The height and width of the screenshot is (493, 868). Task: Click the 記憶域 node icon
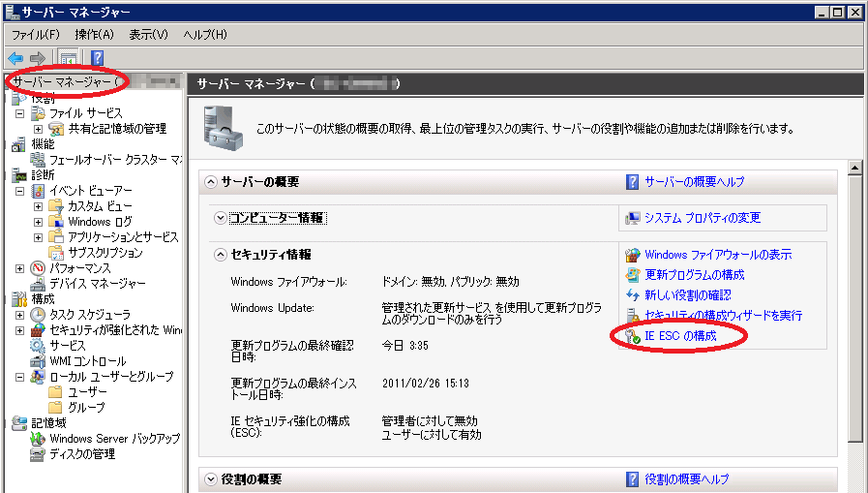pyautogui.click(x=18, y=423)
